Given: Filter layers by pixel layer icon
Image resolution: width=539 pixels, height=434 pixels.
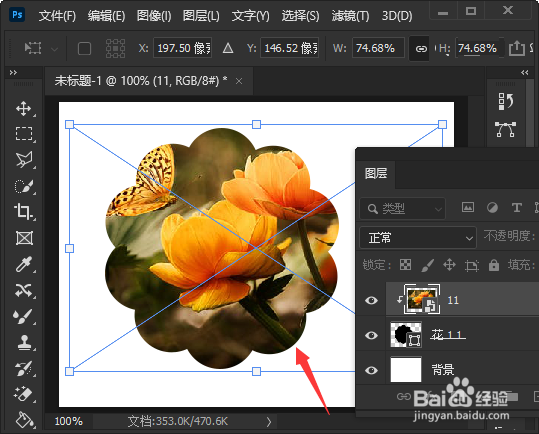Looking at the screenshot, I should point(468,207).
